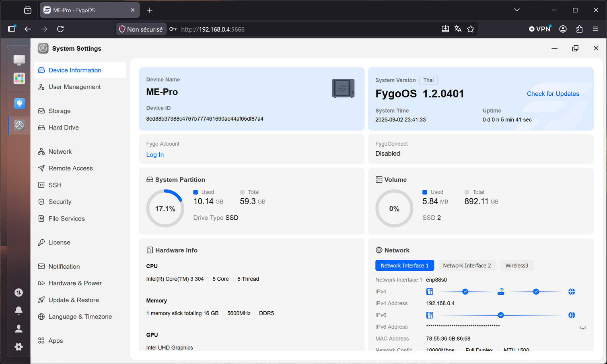This screenshot has height=364, width=607.
Task: Open the browser translate icon
Action: pyautogui.click(x=458, y=29)
